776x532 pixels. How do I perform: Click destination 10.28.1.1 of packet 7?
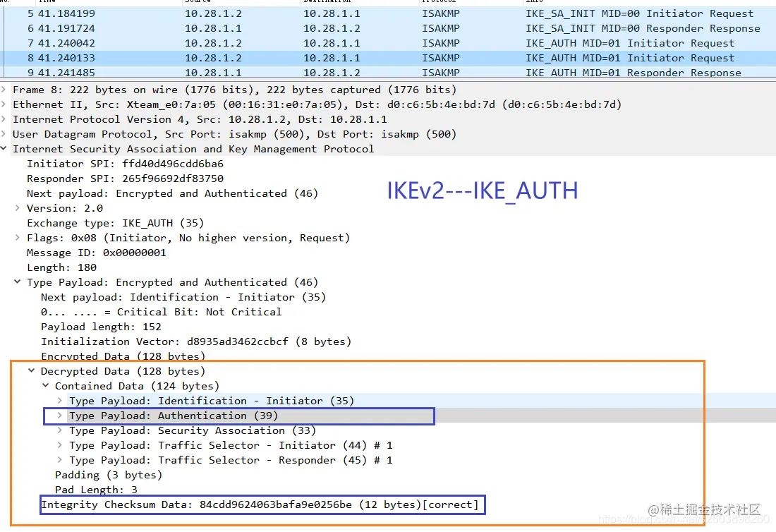click(332, 44)
